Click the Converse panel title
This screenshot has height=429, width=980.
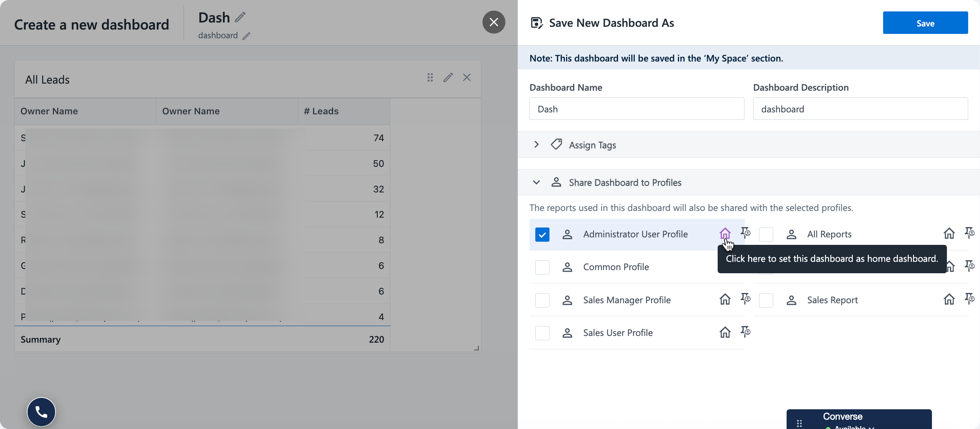coord(843,416)
